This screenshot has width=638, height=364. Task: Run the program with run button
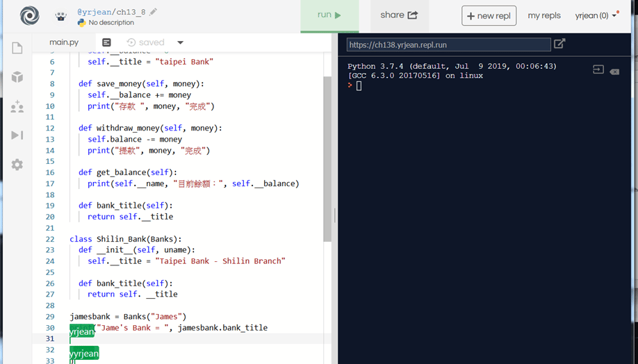pyautogui.click(x=329, y=15)
